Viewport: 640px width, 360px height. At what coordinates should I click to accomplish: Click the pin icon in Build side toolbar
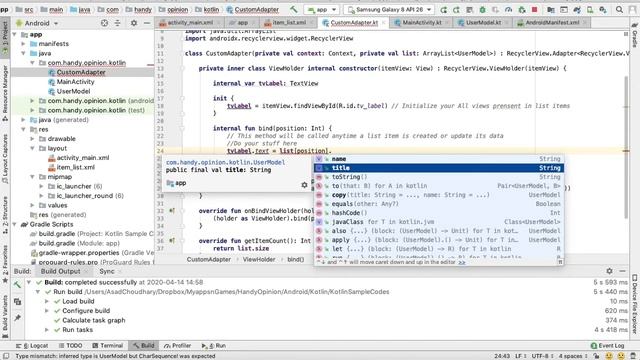(x=17, y=318)
